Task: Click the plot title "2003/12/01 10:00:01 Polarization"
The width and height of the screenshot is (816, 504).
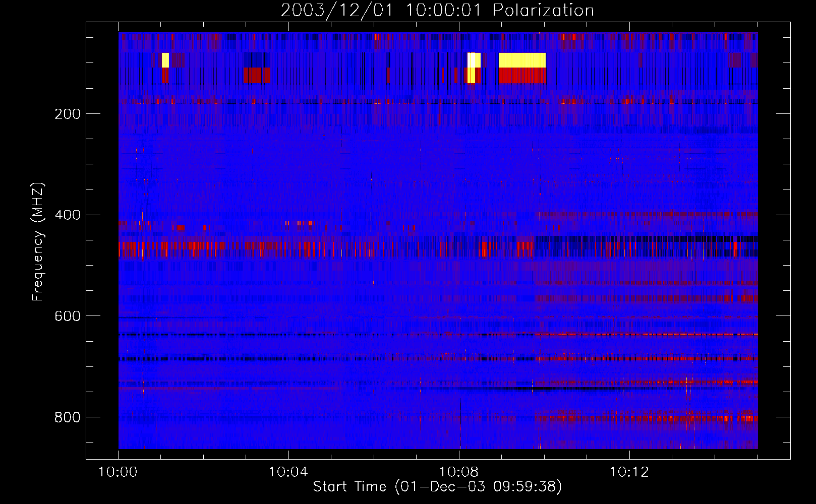Action: point(437,10)
